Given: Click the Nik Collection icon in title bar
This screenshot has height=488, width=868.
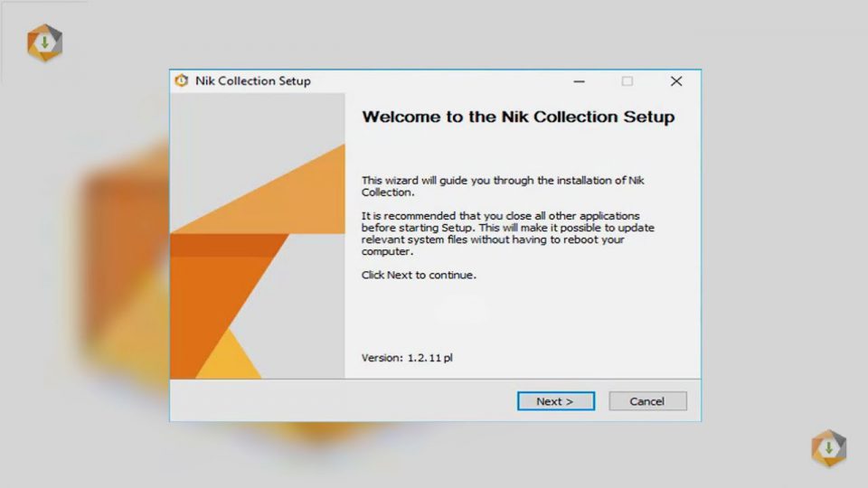Looking at the screenshot, I should [182, 80].
